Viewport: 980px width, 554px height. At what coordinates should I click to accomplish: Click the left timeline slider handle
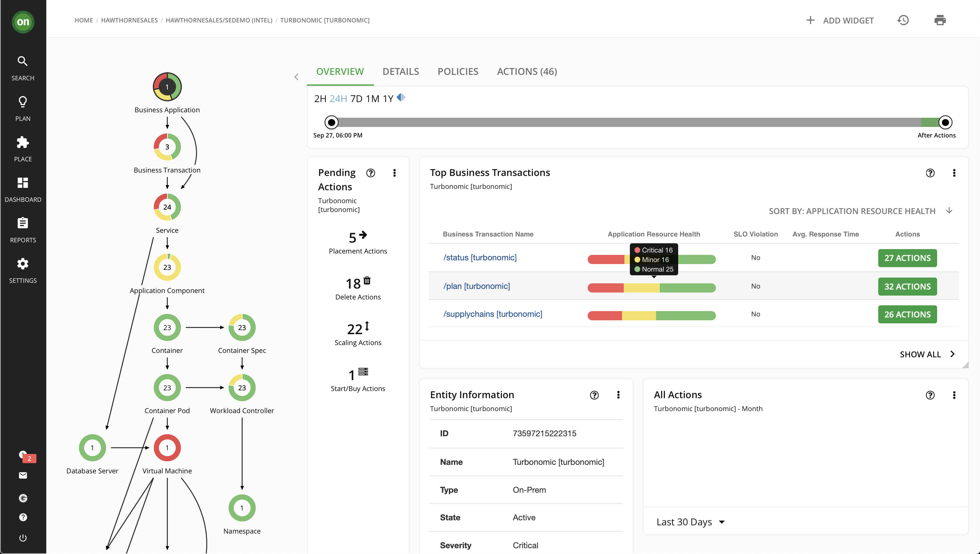pyautogui.click(x=331, y=122)
